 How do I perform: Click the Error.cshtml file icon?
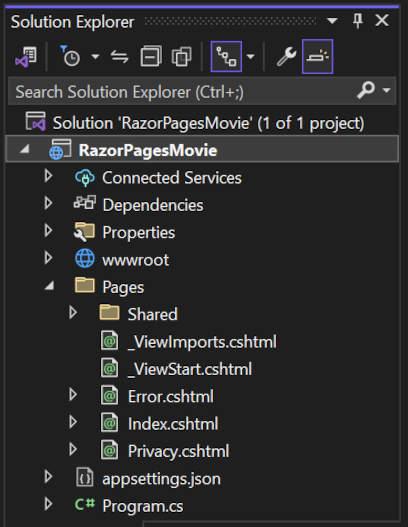[x=110, y=395]
